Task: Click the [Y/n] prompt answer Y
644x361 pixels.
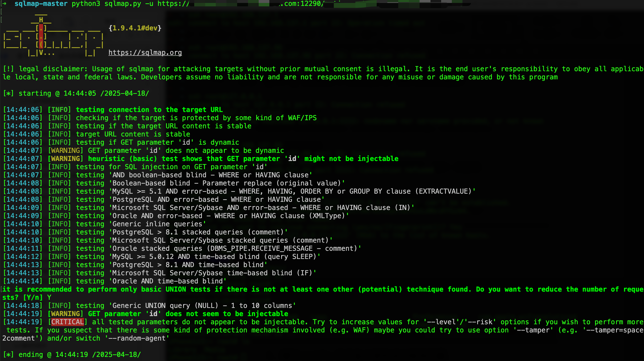Action: coord(49,297)
